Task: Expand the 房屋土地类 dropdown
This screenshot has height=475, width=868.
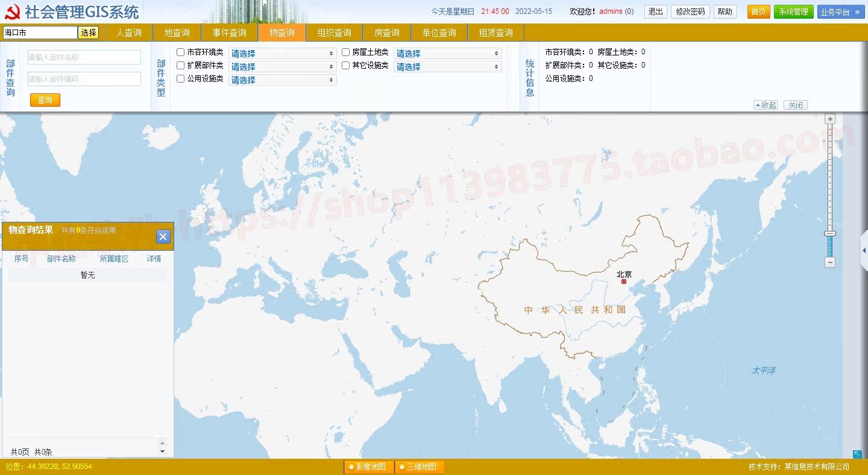Action: point(448,53)
